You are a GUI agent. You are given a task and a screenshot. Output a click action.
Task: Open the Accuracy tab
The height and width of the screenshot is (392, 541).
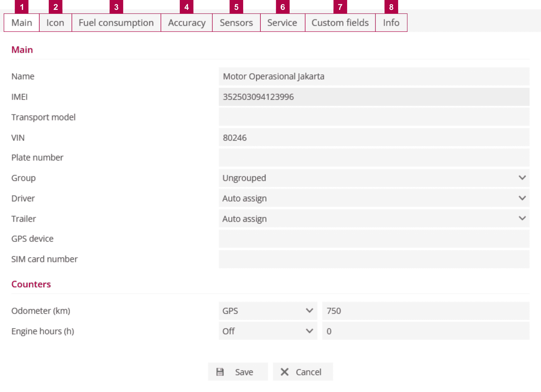(x=187, y=23)
